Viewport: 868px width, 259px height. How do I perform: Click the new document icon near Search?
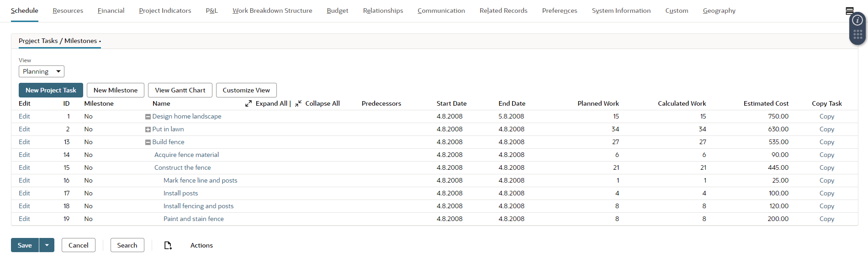(168, 246)
